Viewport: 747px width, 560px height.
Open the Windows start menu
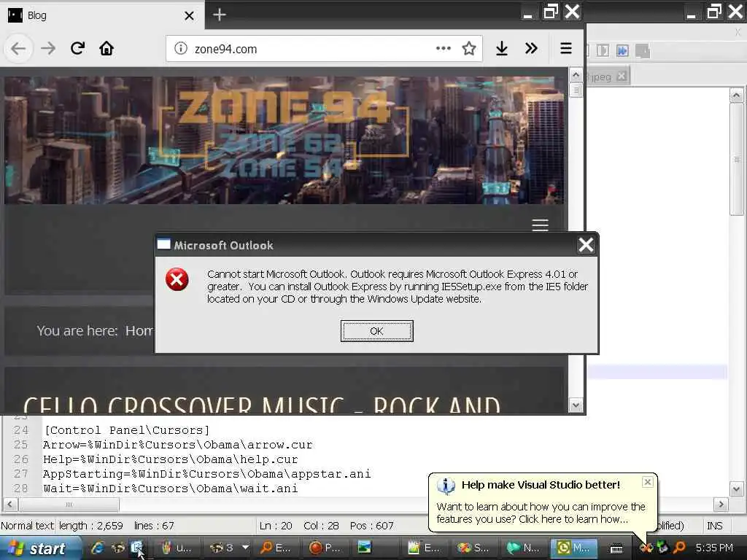(x=41, y=548)
